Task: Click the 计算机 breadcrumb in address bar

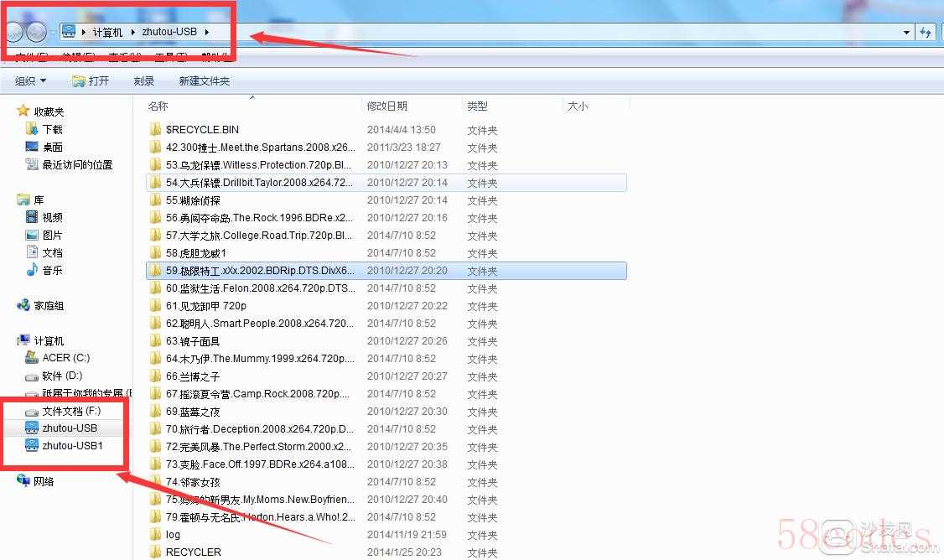Action: [x=107, y=32]
